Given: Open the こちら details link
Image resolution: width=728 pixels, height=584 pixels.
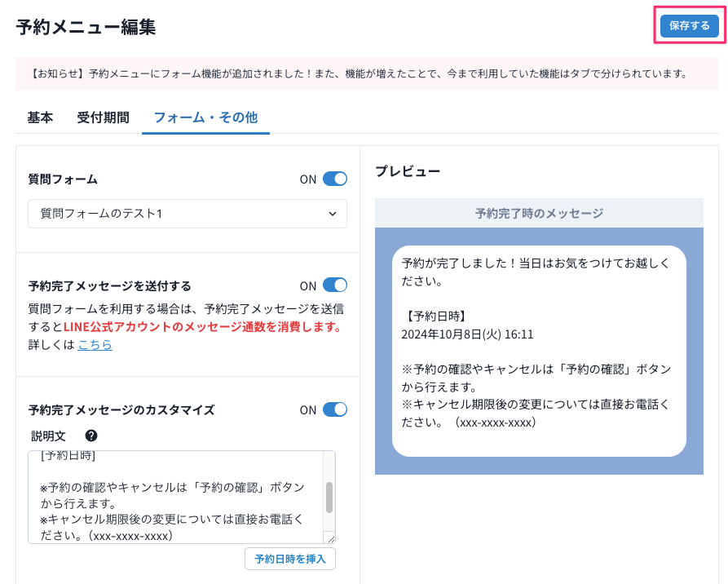Looking at the screenshot, I should pos(95,345).
